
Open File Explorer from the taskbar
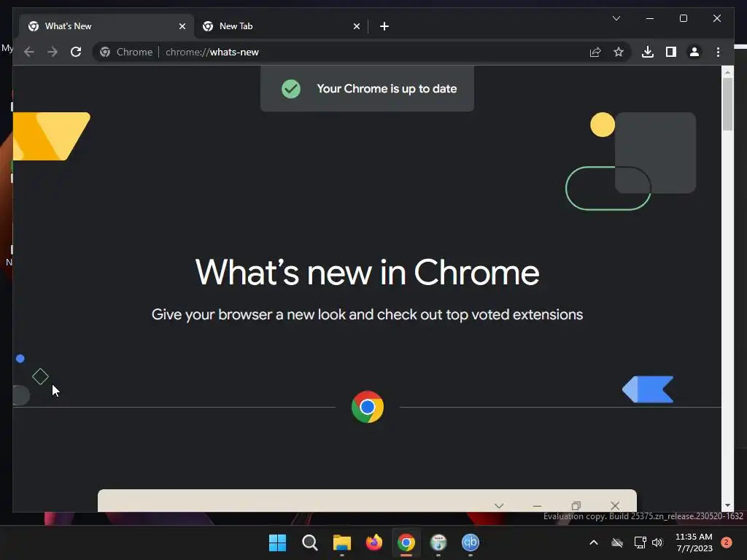pos(341,542)
